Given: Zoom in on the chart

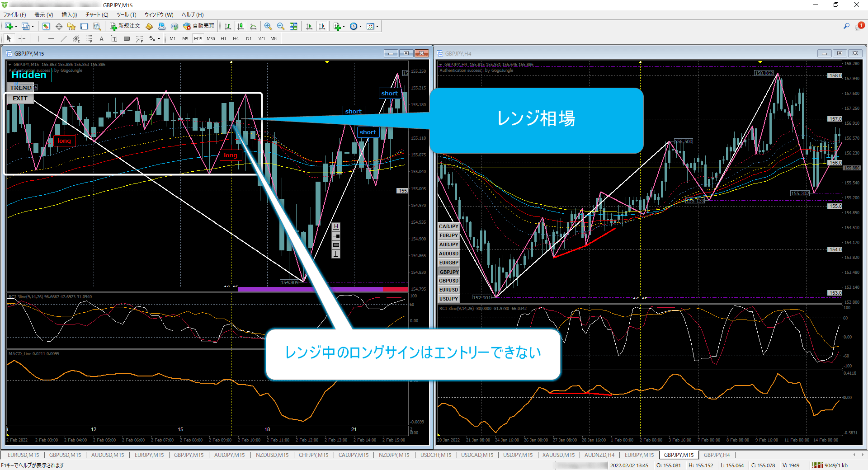Looking at the screenshot, I should pos(268,26).
